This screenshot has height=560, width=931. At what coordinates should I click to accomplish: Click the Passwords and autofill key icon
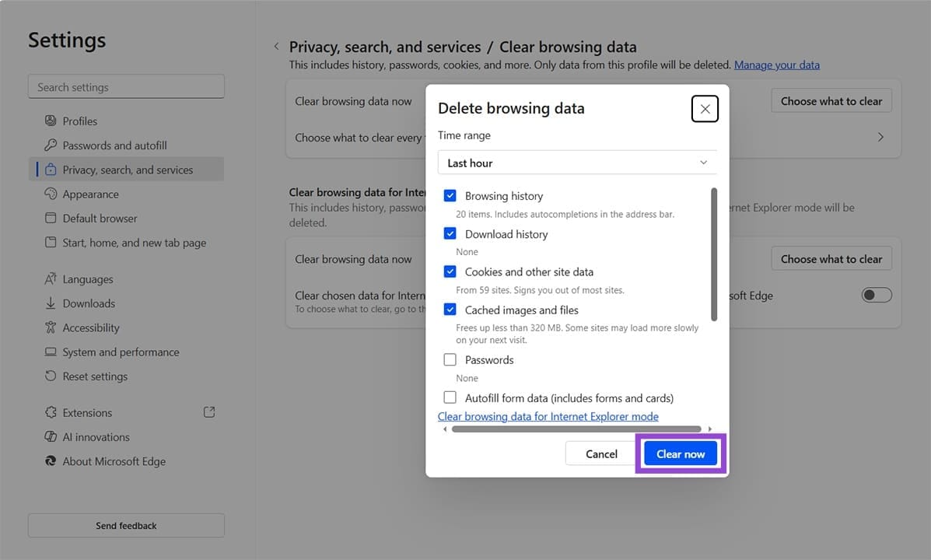(x=51, y=145)
